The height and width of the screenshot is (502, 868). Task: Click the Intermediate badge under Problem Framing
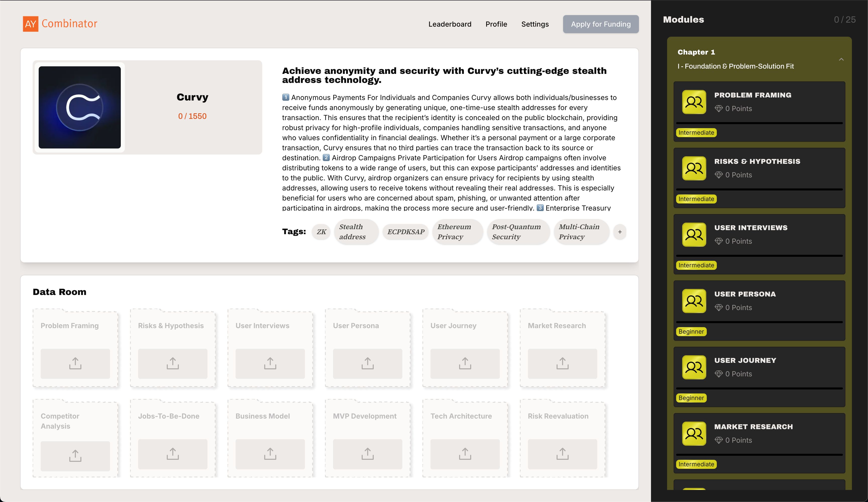(x=696, y=133)
